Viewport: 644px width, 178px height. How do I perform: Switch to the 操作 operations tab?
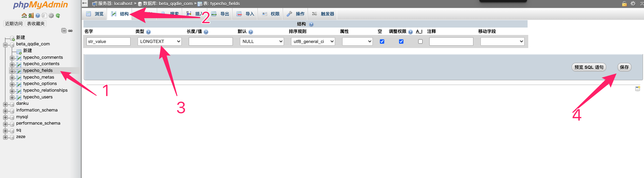click(x=296, y=14)
